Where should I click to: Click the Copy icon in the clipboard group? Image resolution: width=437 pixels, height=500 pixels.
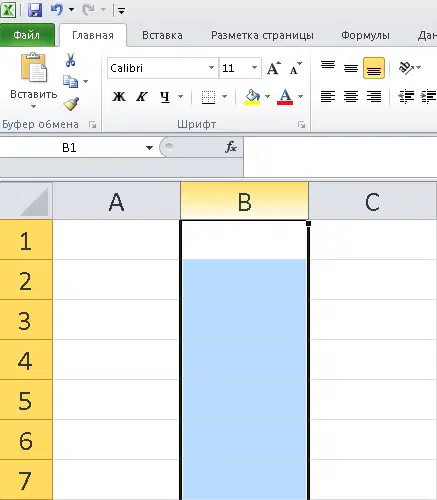70,81
